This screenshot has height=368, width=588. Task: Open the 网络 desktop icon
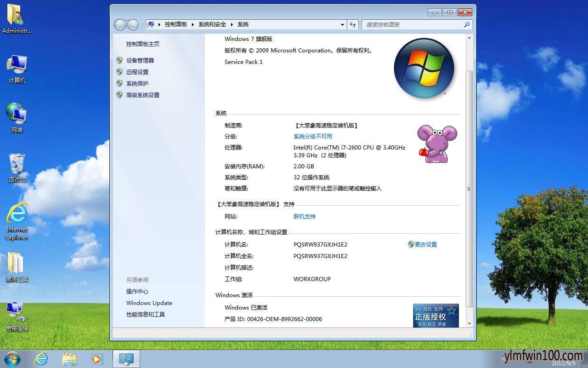(x=17, y=117)
